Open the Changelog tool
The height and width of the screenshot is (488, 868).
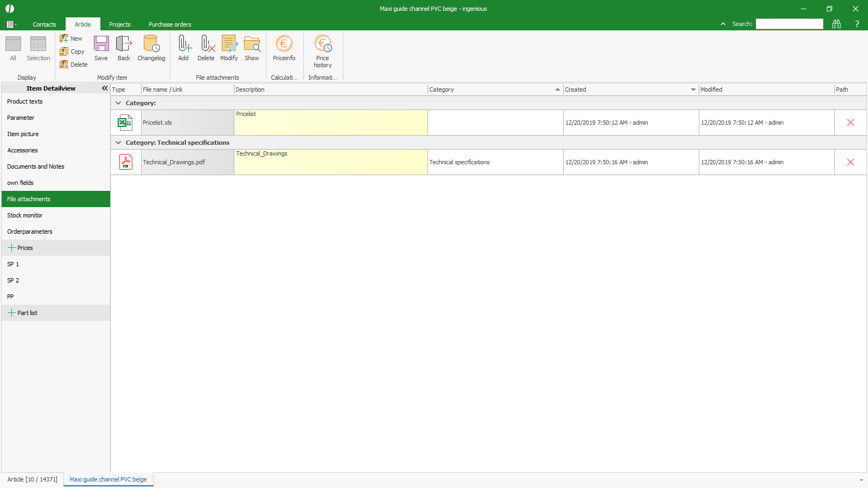coord(151,48)
